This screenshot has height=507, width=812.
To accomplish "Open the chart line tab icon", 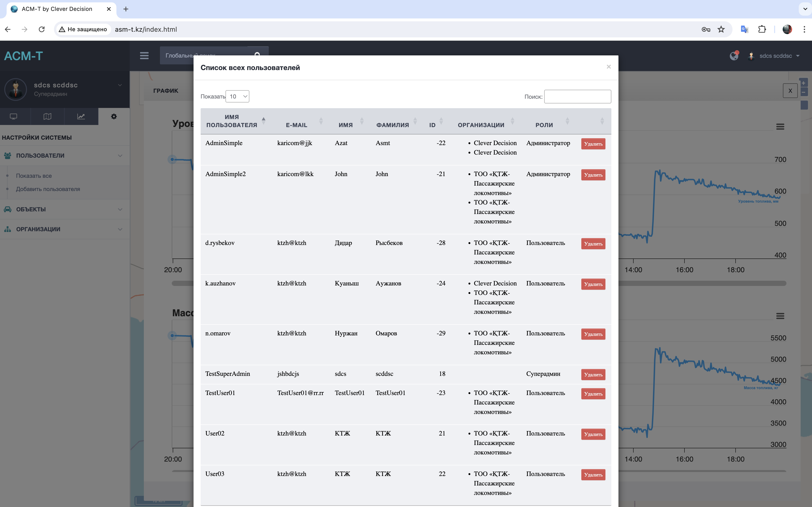I will click(81, 116).
